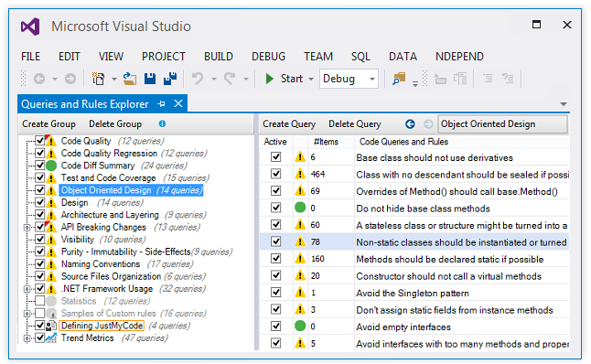Click the Undo arrow icon
This screenshot has height=364, width=591.
click(198, 79)
